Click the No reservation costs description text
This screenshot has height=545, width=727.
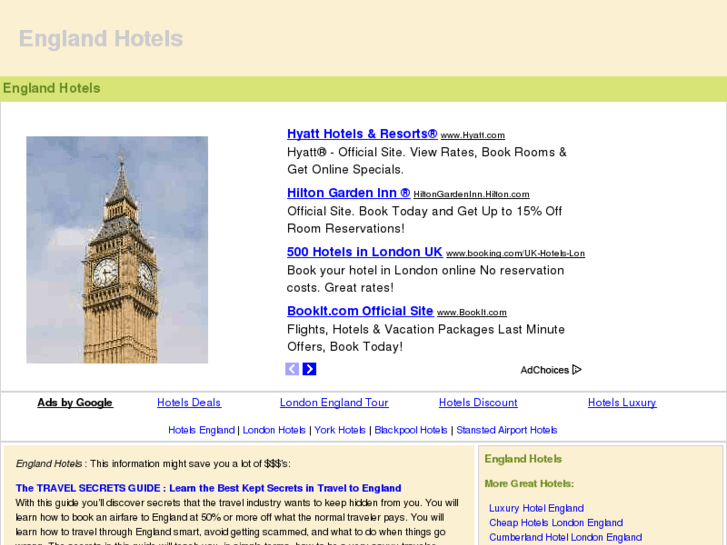pos(425,279)
